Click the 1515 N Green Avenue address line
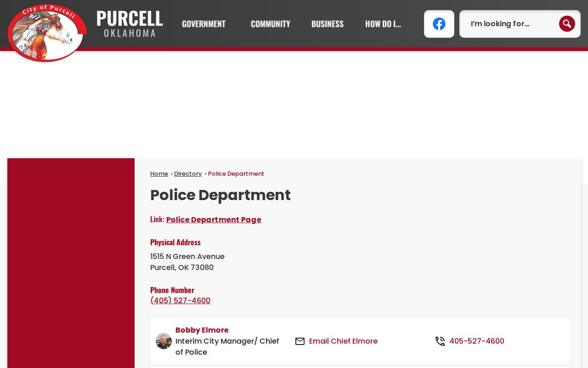588x368 pixels. tap(187, 257)
